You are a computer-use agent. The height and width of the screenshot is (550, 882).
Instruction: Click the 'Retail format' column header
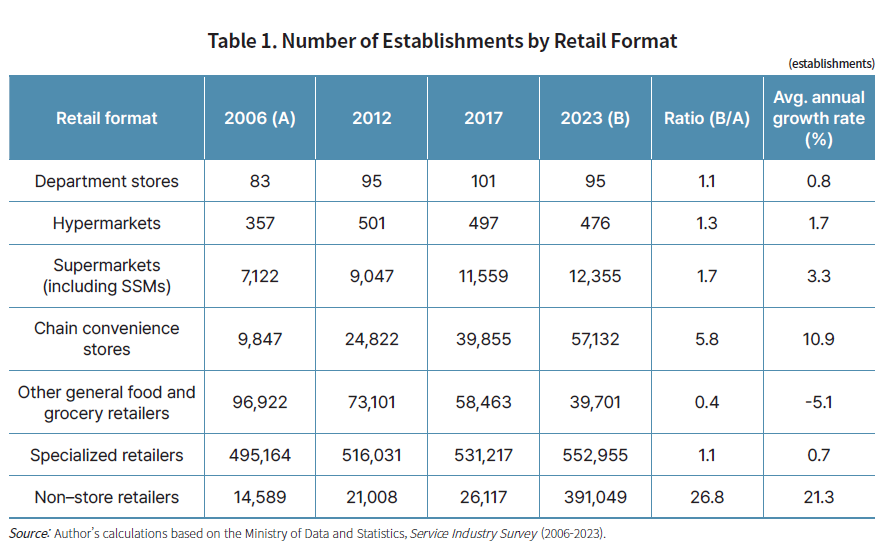pos(106,118)
